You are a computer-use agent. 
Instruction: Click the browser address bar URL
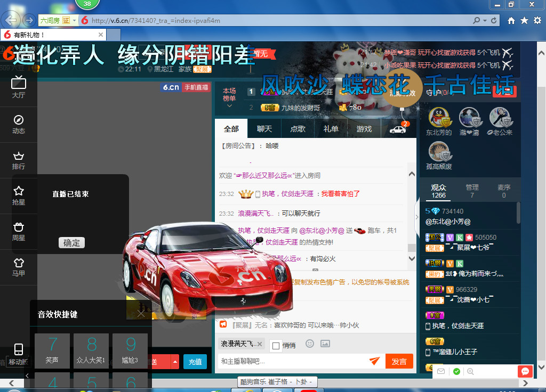pyautogui.click(x=156, y=21)
